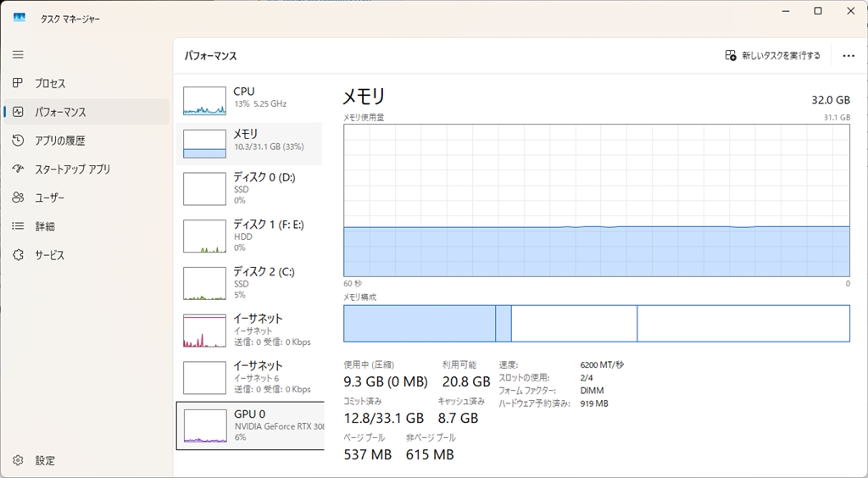
Task: Open アプリの履歴 (App history) icon
Action: click(18, 141)
